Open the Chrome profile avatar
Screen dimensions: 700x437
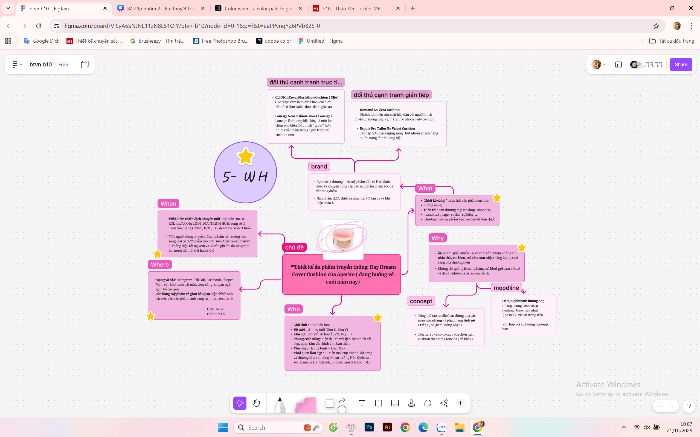(676, 26)
